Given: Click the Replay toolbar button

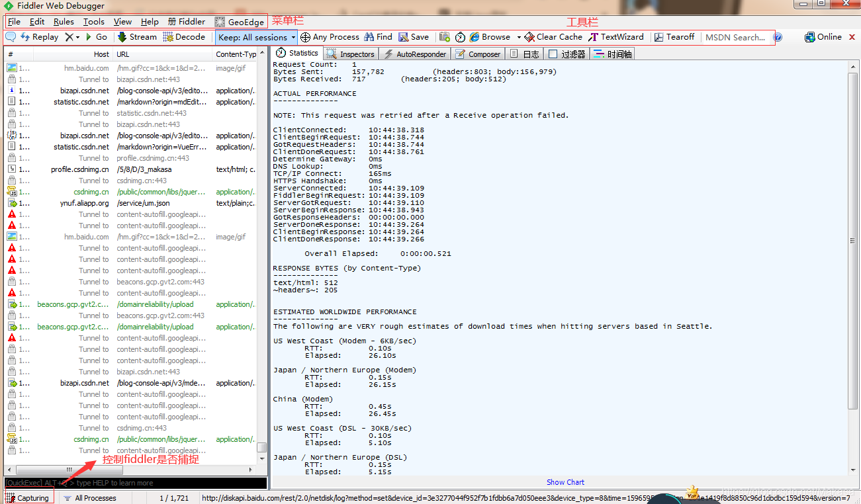Looking at the screenshot, I should pos(40,37).
